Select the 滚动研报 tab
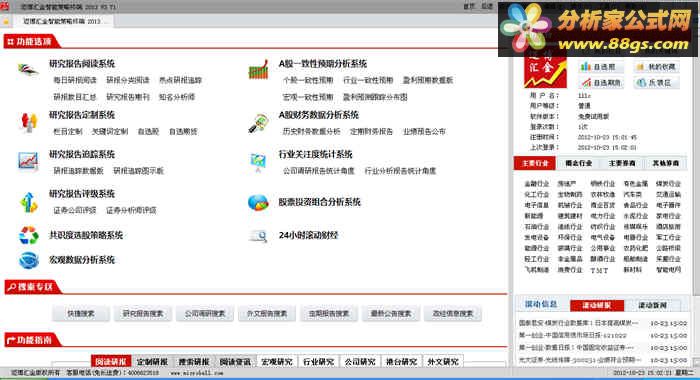Screen dimensions: 700x380 pos(597,305)
